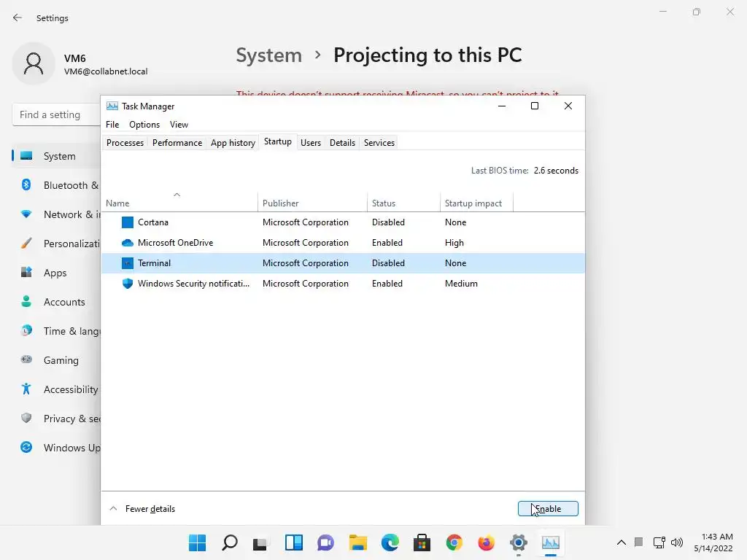Open Privacy & security in the Settings sidebar
Viewport: 747px width, 560px height.
click(56, 419)
